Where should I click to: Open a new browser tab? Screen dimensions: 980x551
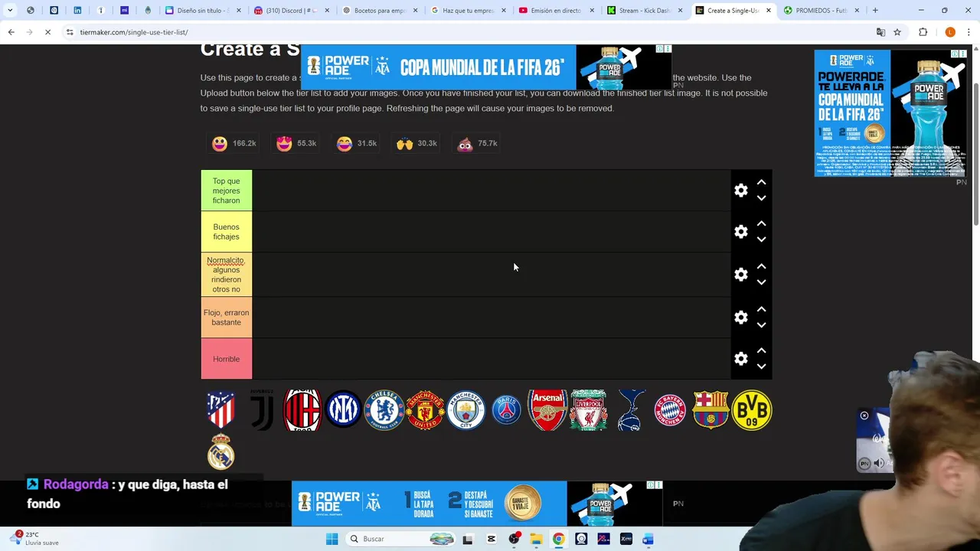pos(875,11)
